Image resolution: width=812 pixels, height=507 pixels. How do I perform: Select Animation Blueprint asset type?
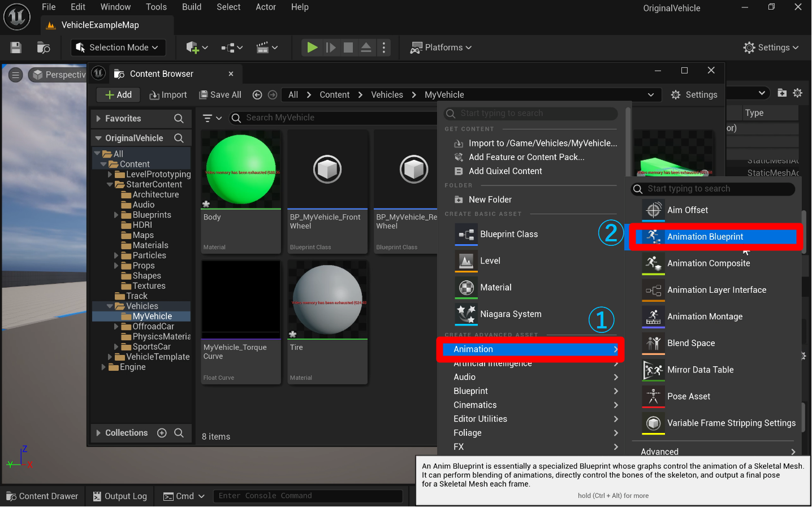coord(715,237)
